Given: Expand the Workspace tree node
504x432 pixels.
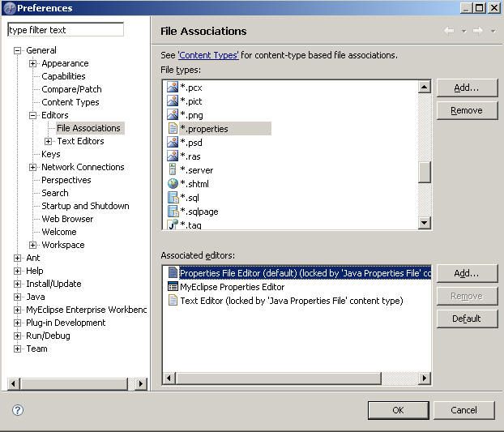Looking at the screenshot, I should pos(32,245).
